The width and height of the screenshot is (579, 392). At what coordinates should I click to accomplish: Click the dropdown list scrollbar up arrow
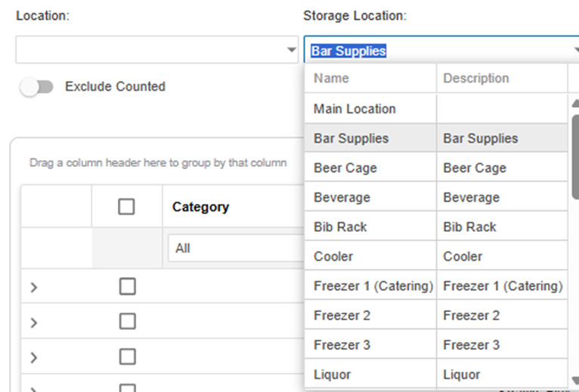click(x=574, y=104)
